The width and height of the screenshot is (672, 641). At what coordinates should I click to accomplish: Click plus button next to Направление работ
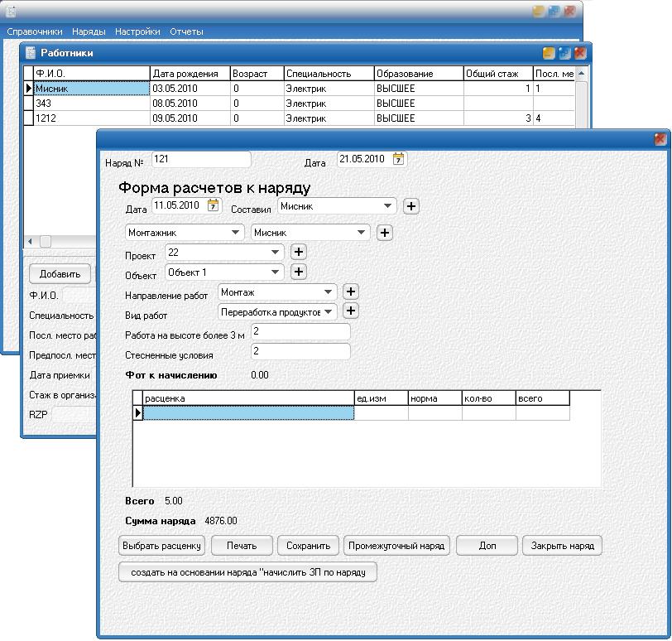(x=350, y=292)
